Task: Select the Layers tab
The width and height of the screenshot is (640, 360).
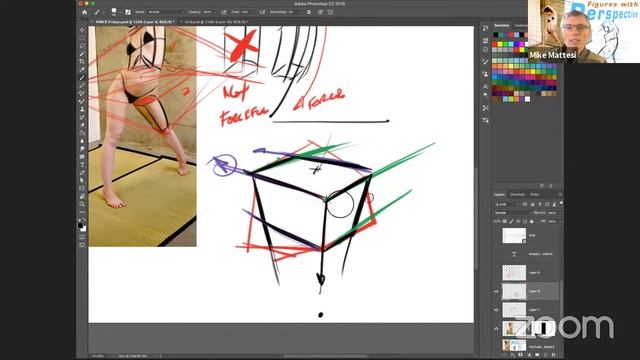Action: coord(499,194)
